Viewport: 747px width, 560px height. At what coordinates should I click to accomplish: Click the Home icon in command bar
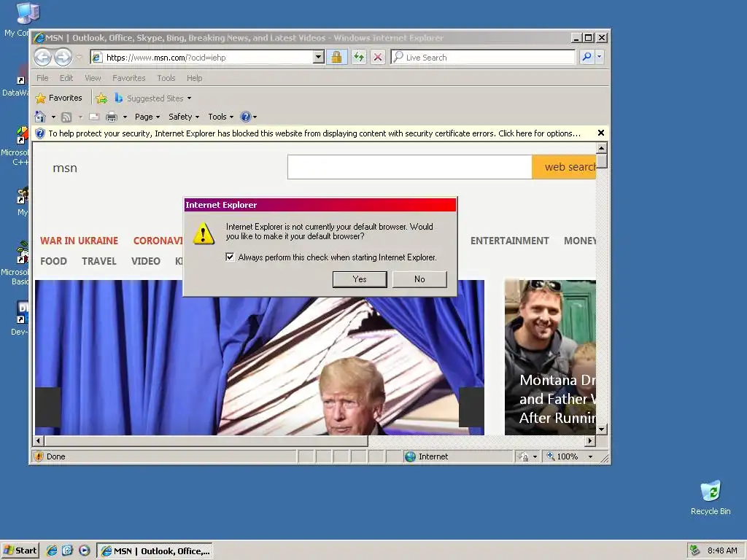(x=40, y=117)
